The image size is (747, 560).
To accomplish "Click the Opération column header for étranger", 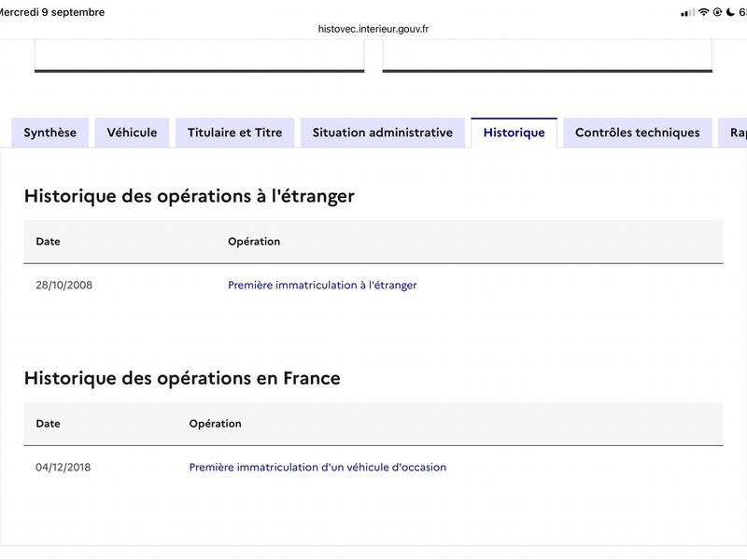I will tap(254, 242).
